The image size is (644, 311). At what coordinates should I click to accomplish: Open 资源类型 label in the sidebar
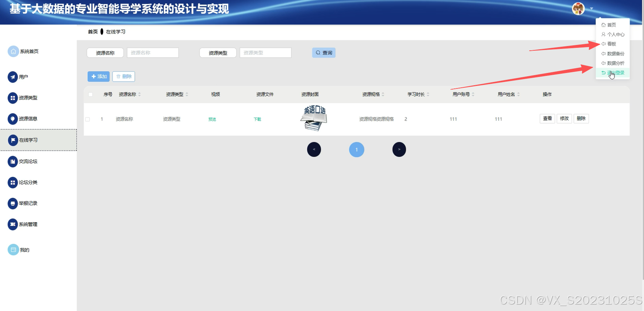click(28, 98)
